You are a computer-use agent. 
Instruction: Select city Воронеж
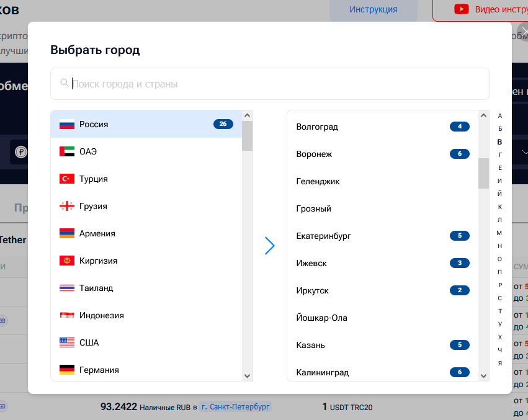pyautogui.click(x=383, y=154)
